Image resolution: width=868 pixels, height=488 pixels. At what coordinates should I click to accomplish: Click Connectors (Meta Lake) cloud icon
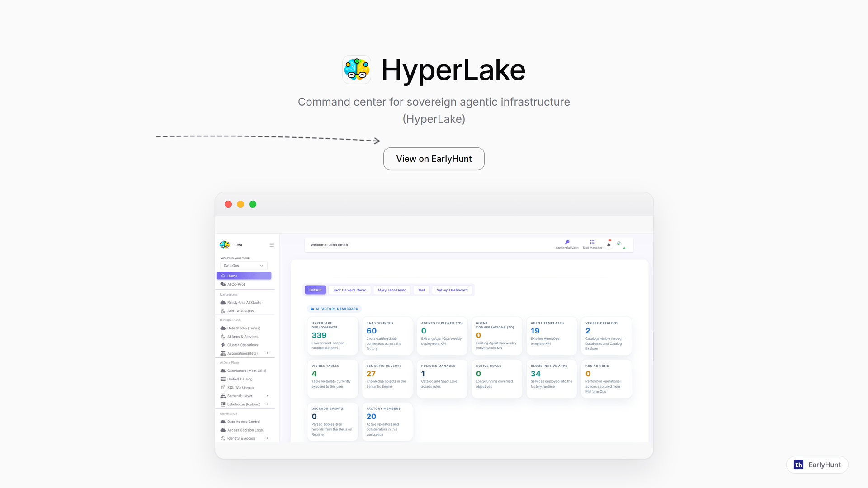(x=223, y=371)
